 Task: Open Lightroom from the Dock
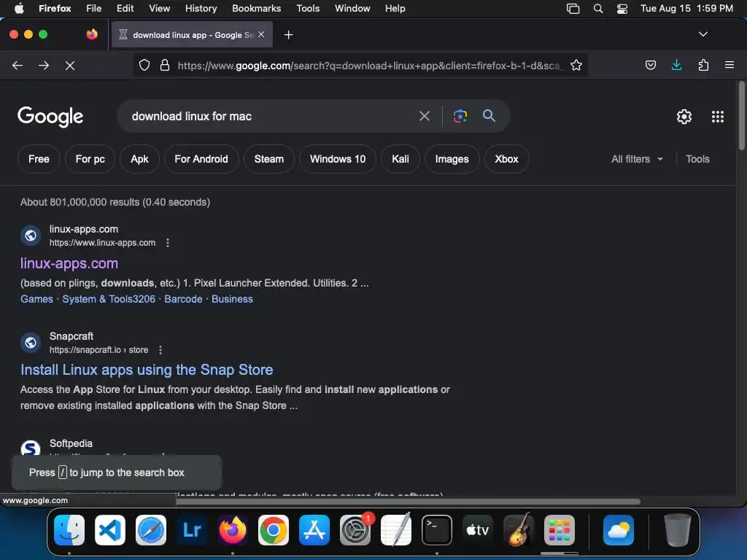tap(192, 530)
